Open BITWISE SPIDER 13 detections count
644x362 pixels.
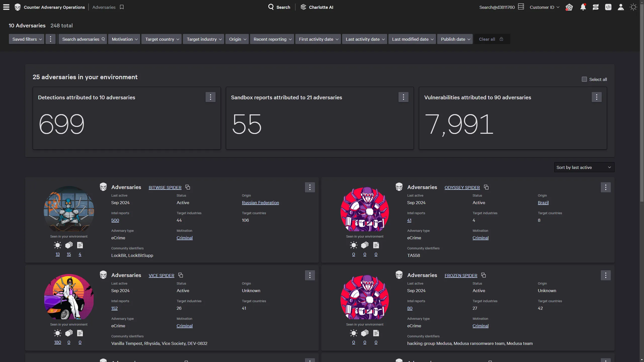[x=58, y=254]
